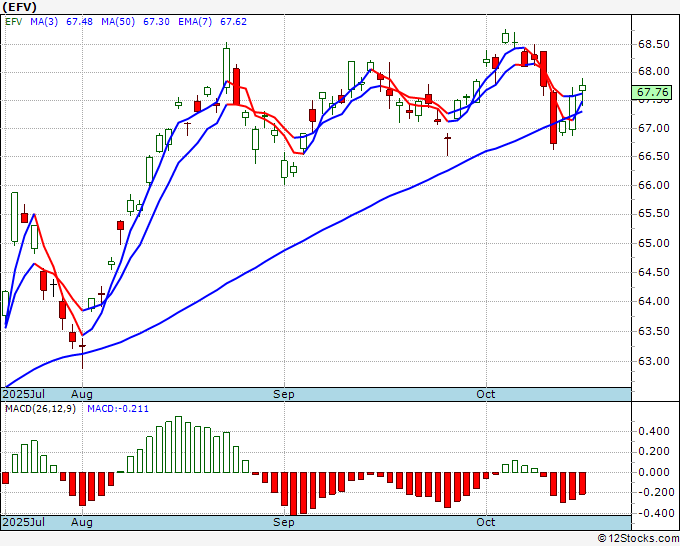Click the 0.200 MACD axis label
This screenshot has width=680, height=546.
(x=654, y=452)
